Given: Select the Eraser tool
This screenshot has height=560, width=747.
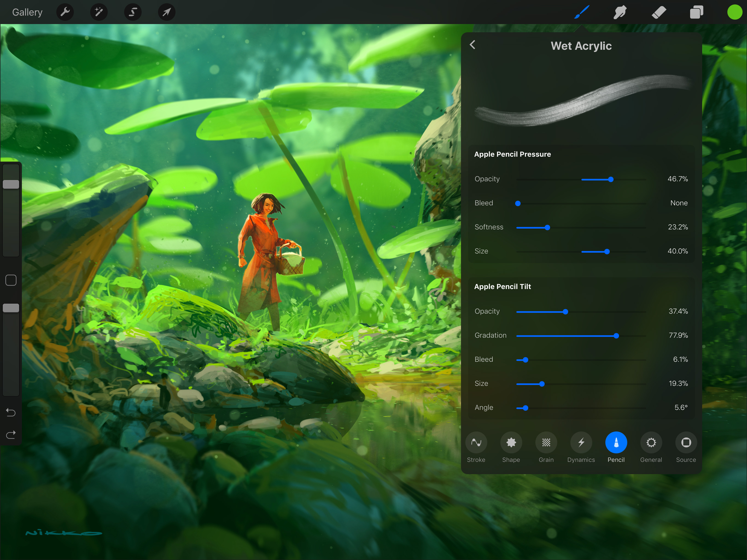Looking at the screenshot, I should click(x=658, y=12).
